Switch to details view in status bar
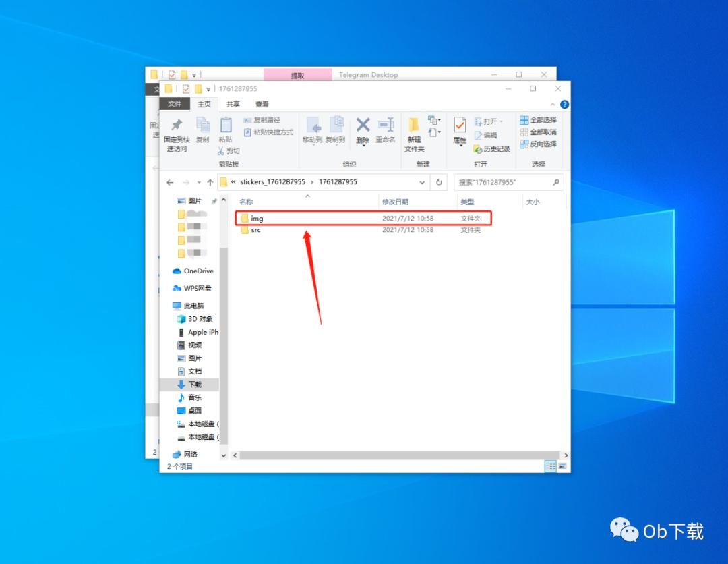This screenshot has width=728, height=564. pos(550,466)
